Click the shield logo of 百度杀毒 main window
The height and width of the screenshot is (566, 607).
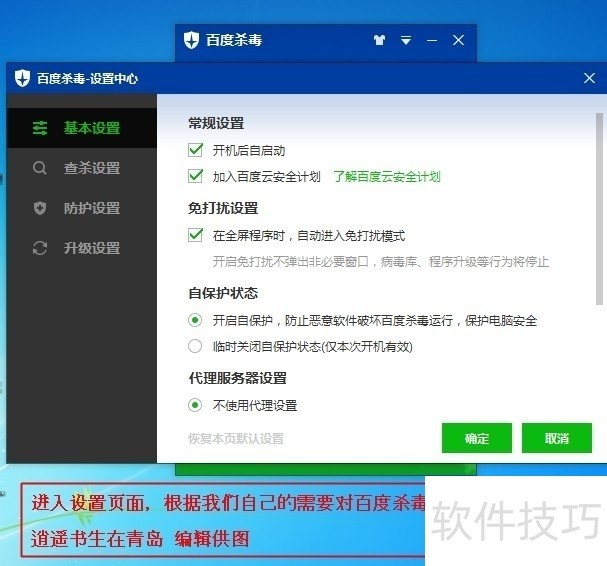(x=191, y=40)
